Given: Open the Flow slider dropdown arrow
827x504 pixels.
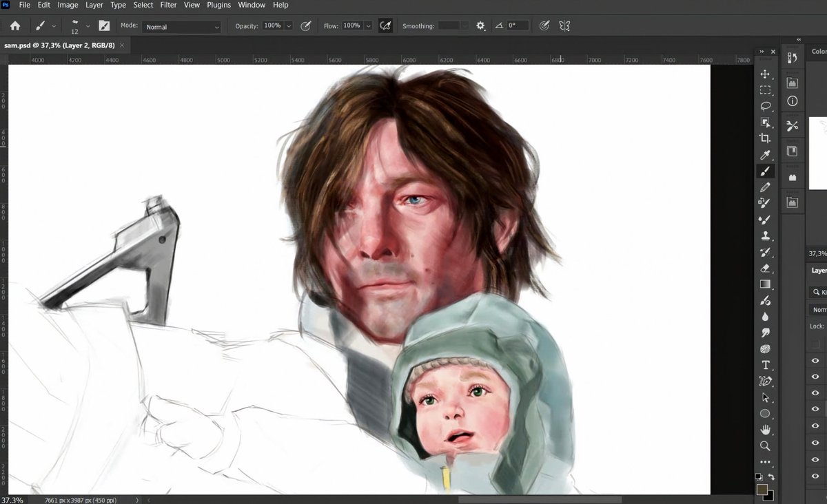Looking at the screenshot, I should pos(369,26).
